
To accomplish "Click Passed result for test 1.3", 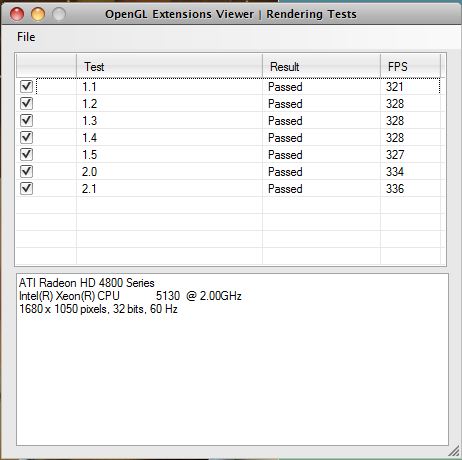I will [285, 121].
